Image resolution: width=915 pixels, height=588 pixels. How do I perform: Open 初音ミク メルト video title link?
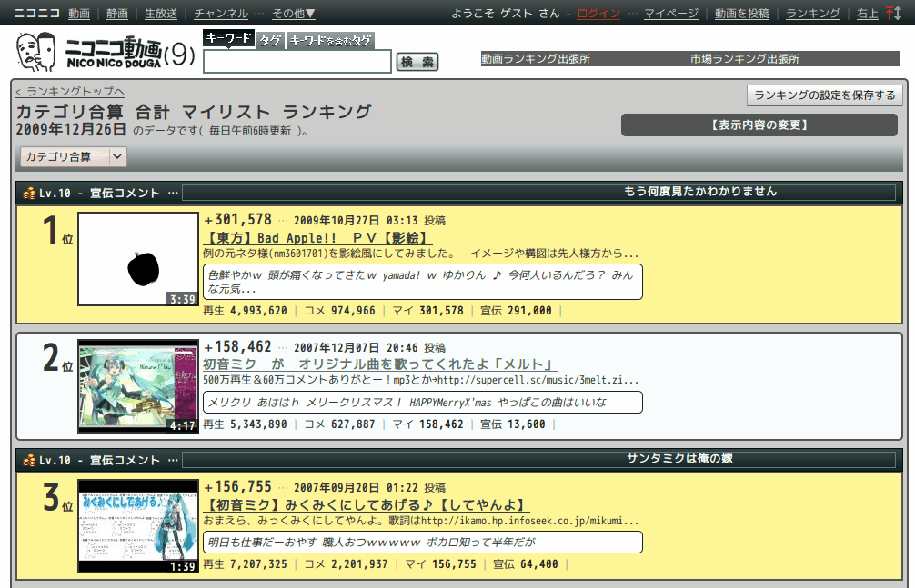[x=380, y=364]
